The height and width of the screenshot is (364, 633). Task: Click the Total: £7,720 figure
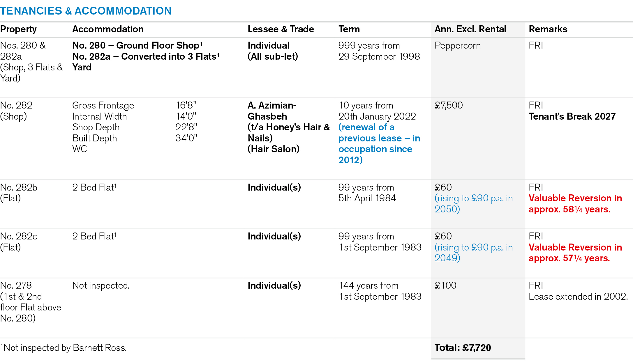tap(463, 348)
